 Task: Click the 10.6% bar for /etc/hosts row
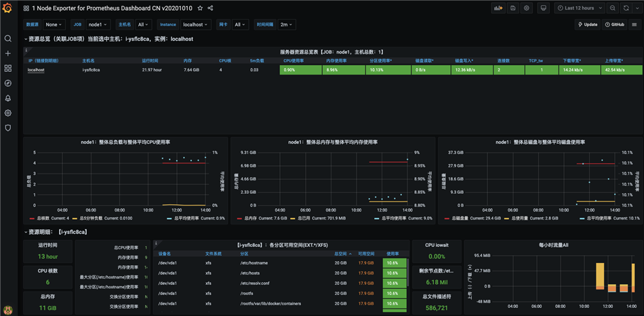(x=395, y=273)
